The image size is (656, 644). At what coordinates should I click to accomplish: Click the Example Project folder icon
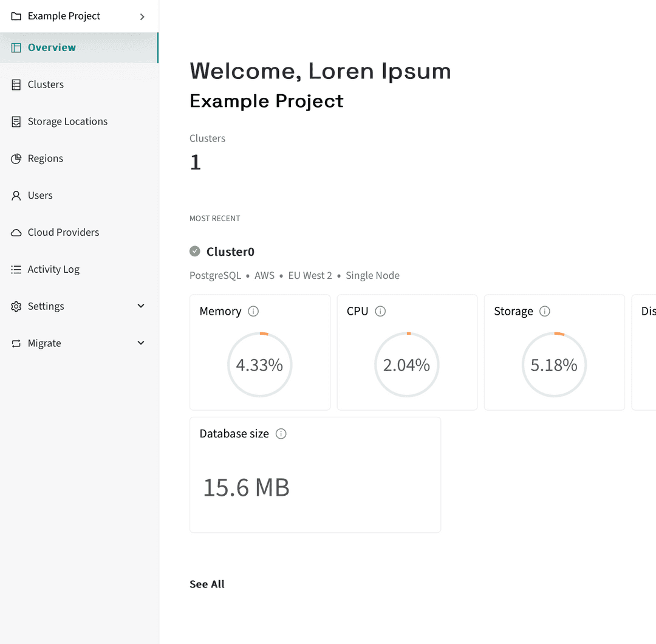16,16
